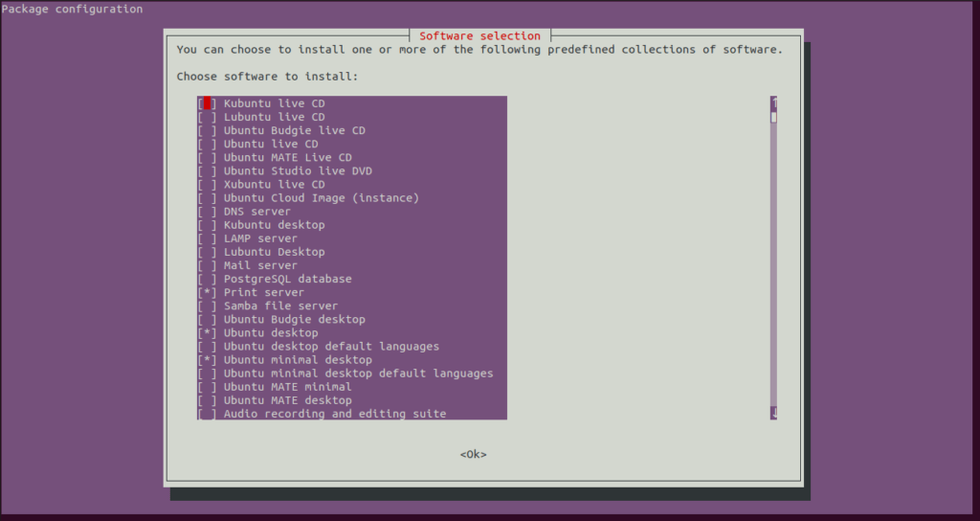Toggle the PostgreSQL database checkbox
The width and height of the screenshot is (980, 521).
tap(207, 279)
